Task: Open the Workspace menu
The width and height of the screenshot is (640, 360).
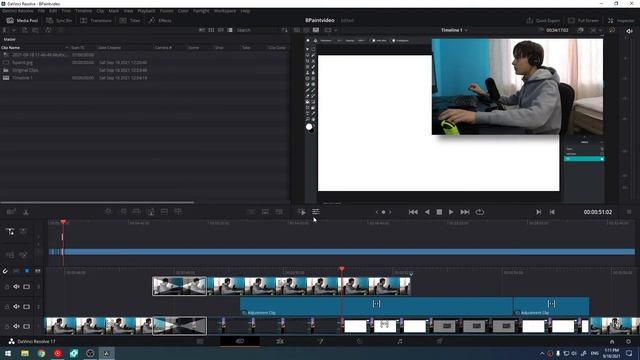Action: point(225,11)
